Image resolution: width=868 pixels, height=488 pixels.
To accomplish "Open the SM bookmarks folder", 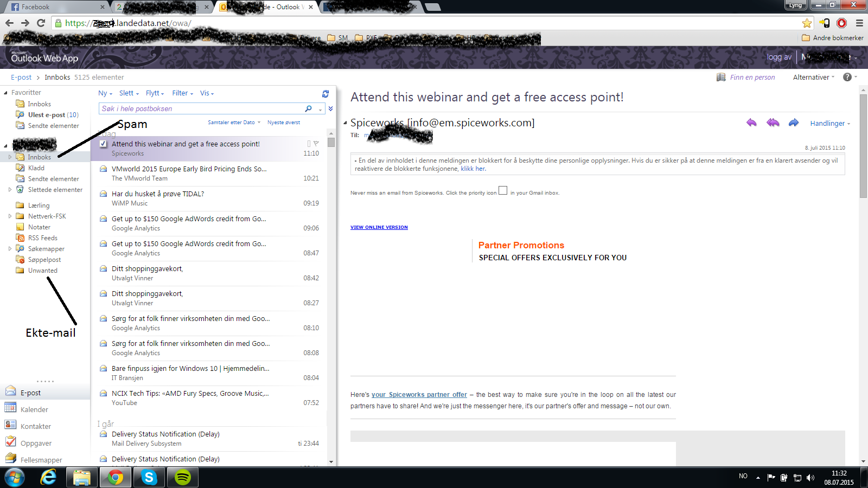I will (337, 38).
